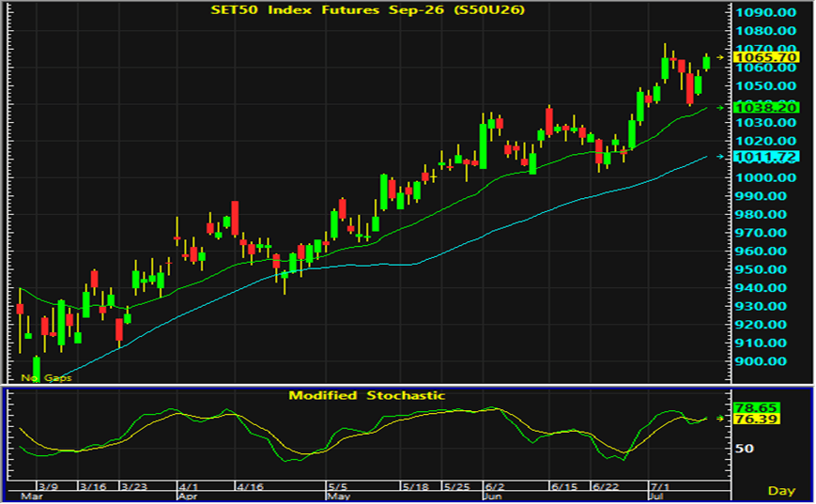The image size is (816, 504).
Task: Click the 980.00 price axis label
Action: tap(761, 214)
